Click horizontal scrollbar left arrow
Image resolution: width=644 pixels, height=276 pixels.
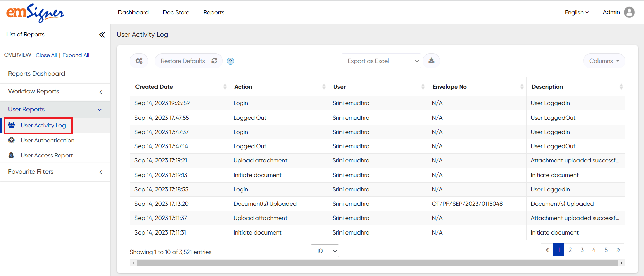click(x=133, y=263)
